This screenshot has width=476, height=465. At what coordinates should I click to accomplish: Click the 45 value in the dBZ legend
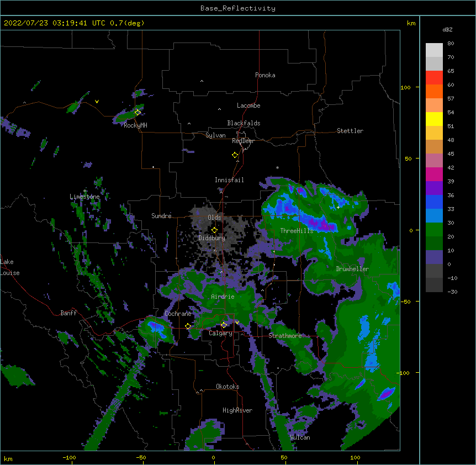[451, 154]
